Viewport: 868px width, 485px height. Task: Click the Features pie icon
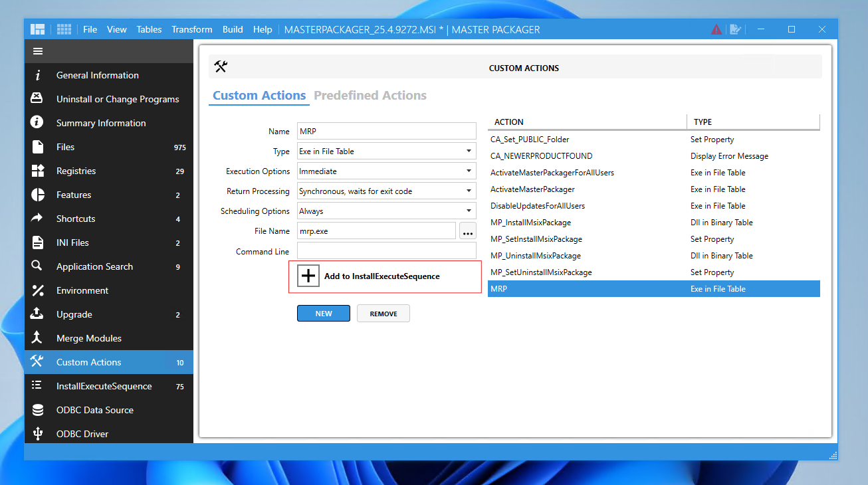[x=37, y=195]
